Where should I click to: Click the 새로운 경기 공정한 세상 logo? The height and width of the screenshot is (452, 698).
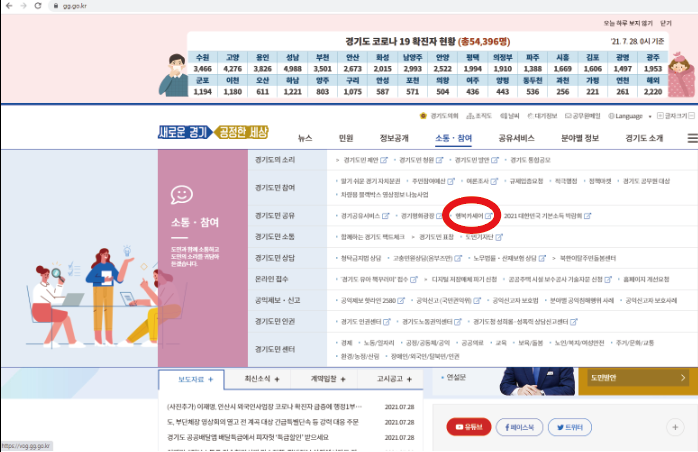pyautogui.click(x=212, y=133)
